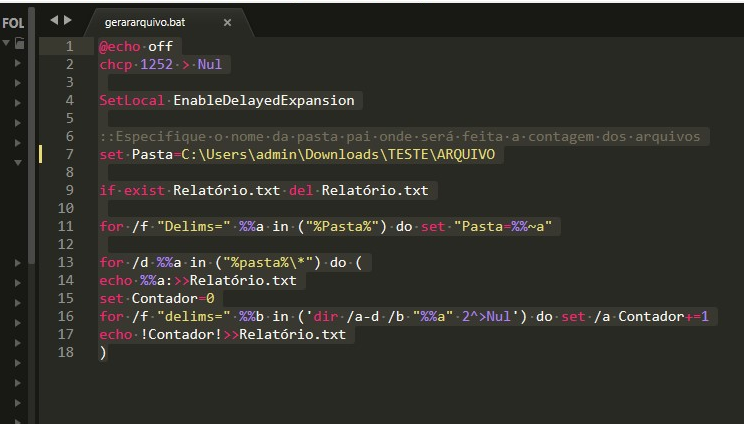Click on 'SetLocal' keyword
The image size is (744, 424).
[131, 101]
